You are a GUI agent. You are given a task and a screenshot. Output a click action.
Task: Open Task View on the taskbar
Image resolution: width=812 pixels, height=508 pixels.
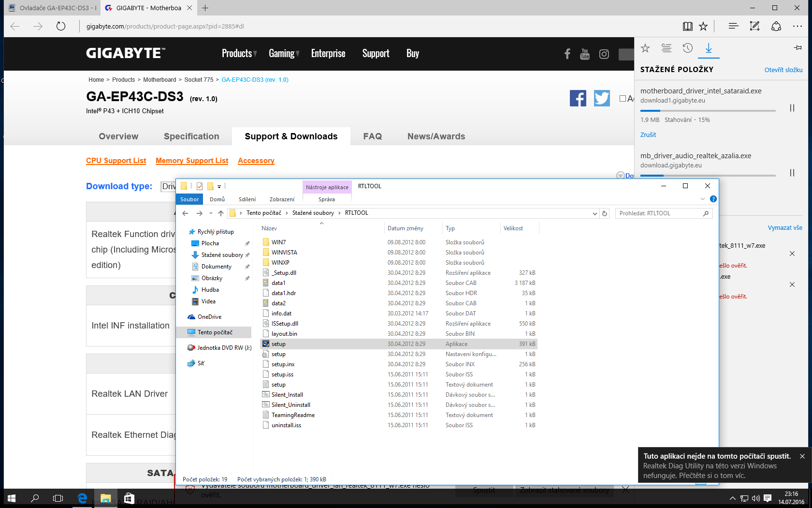[x=58, y=498]
